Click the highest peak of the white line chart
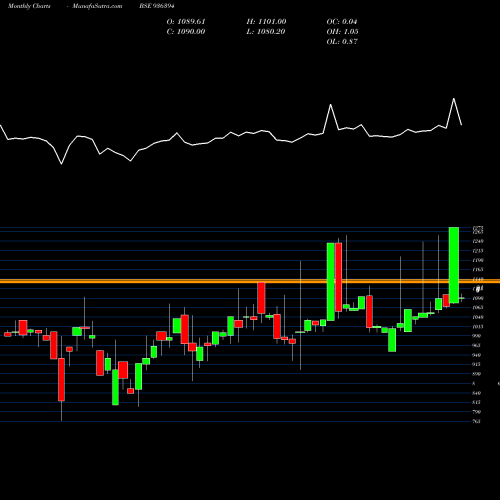500x500 pixels. 454,99
